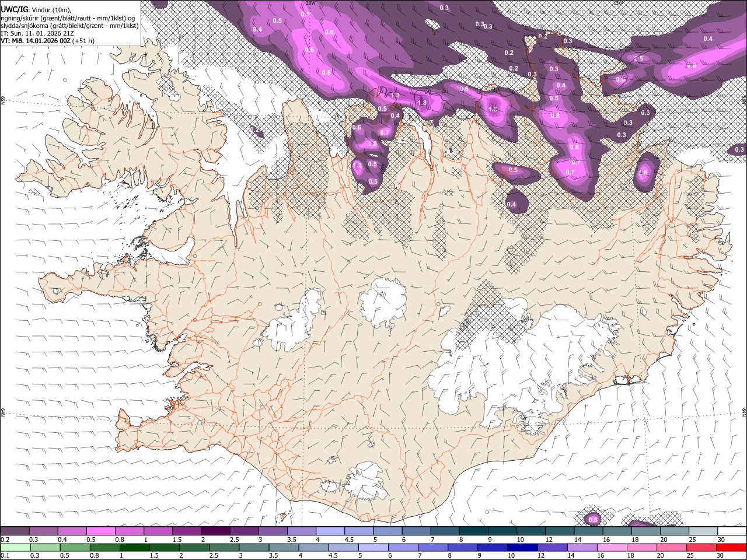Click the pale green 0.1 swatch in lower legend
The width and height of the screenshot is (747, 560).
[x=15, y=547]
